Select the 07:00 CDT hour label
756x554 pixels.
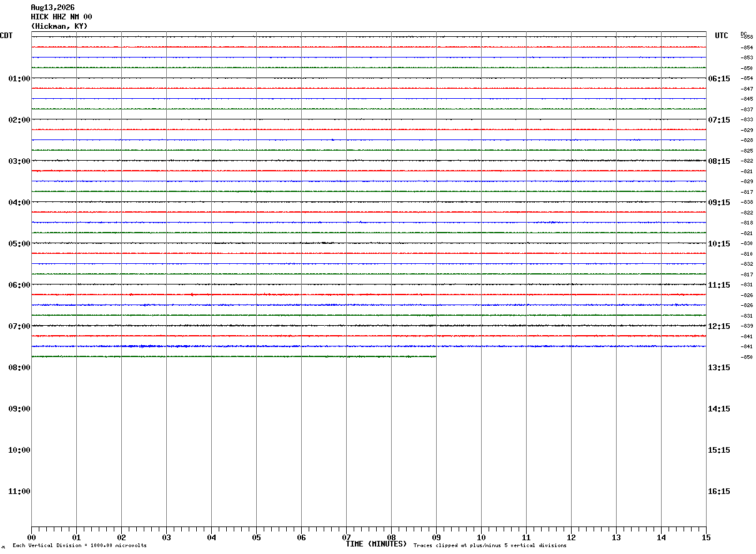pyautogui.click(x=19, y=326)
